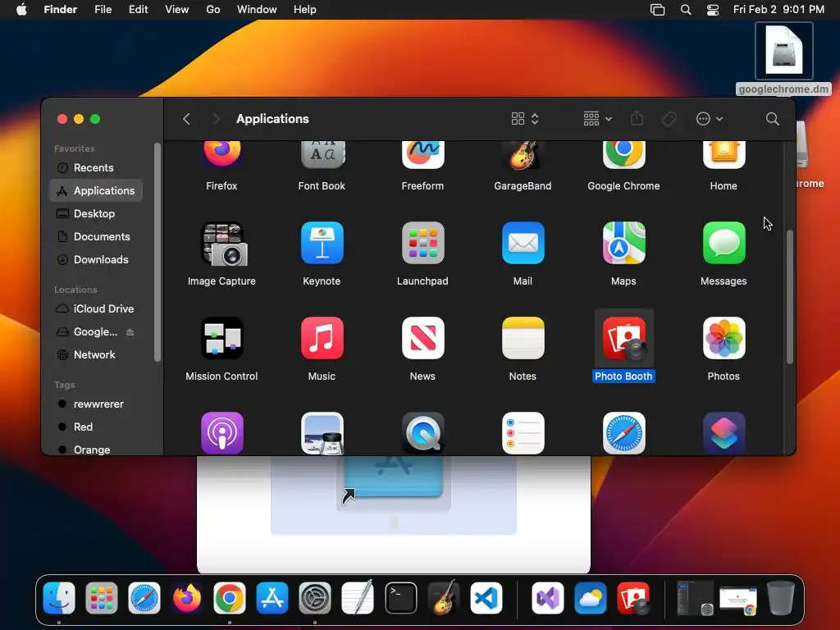Open Control Center in menu bar
This screenshot has width=840, height=630.
pos(713,10)
